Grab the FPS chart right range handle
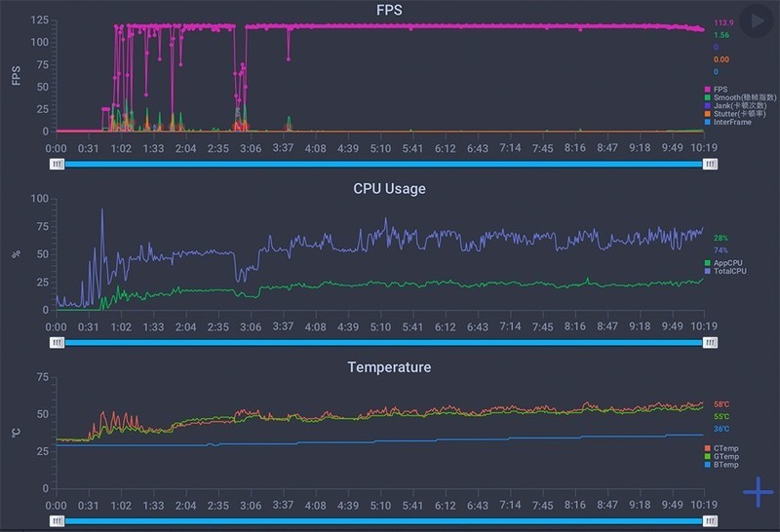Screen dimensions: 780x532 pyautogui.click(x=710, y=164)
